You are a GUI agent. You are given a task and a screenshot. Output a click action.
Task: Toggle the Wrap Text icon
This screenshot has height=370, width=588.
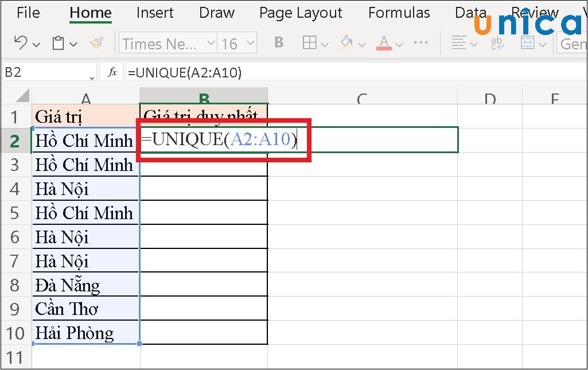pyautogui.click(x=497, y=42)
